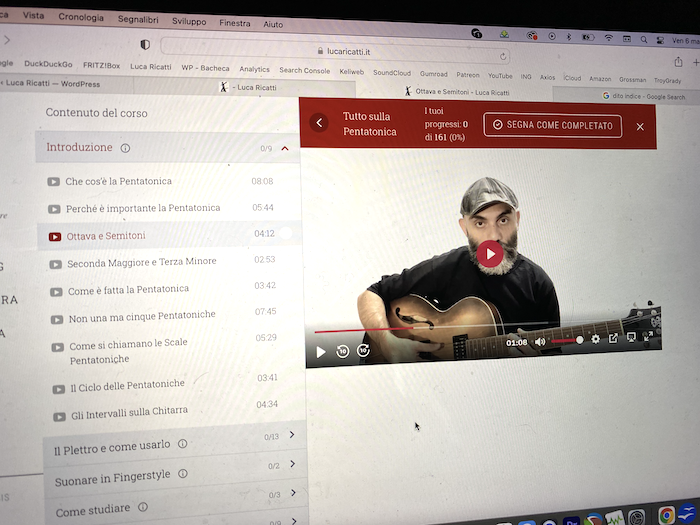700x525 pixels.
Task: Enter fullscreen mode on the video
Action: coord(648,336)
